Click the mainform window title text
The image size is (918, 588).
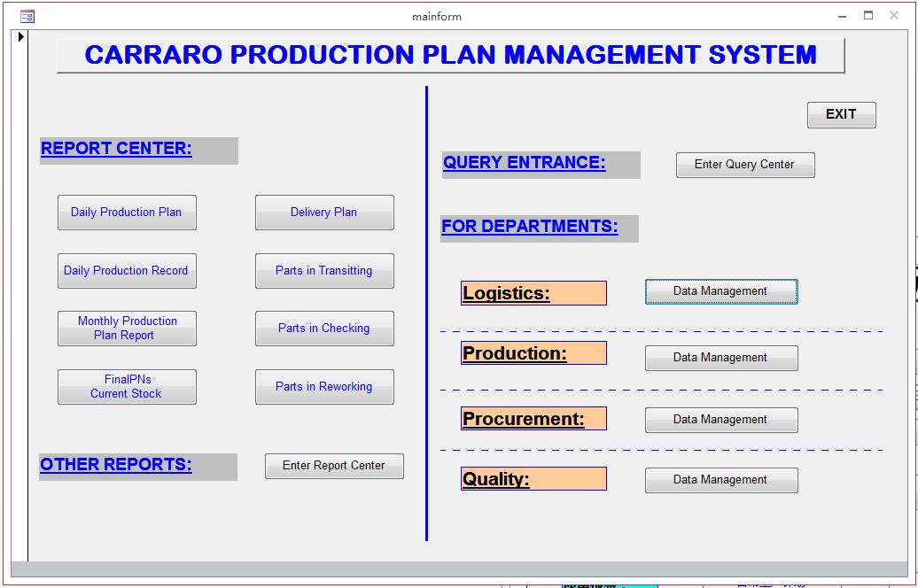pyautogui.click(x=437, y=17)
